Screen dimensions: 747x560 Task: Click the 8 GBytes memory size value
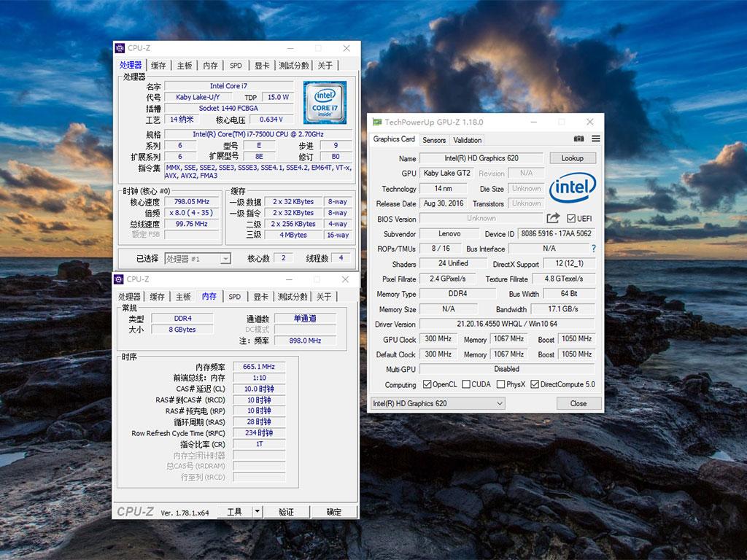click(x=182, y=330)
